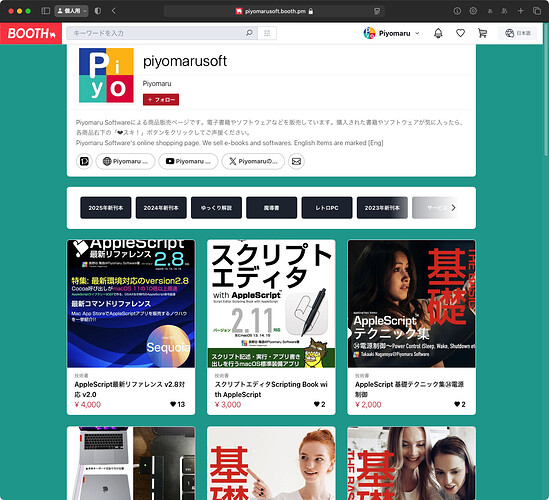Open the search filter options icon
This screenshot has width=549, height=500.
click(267, 33)
